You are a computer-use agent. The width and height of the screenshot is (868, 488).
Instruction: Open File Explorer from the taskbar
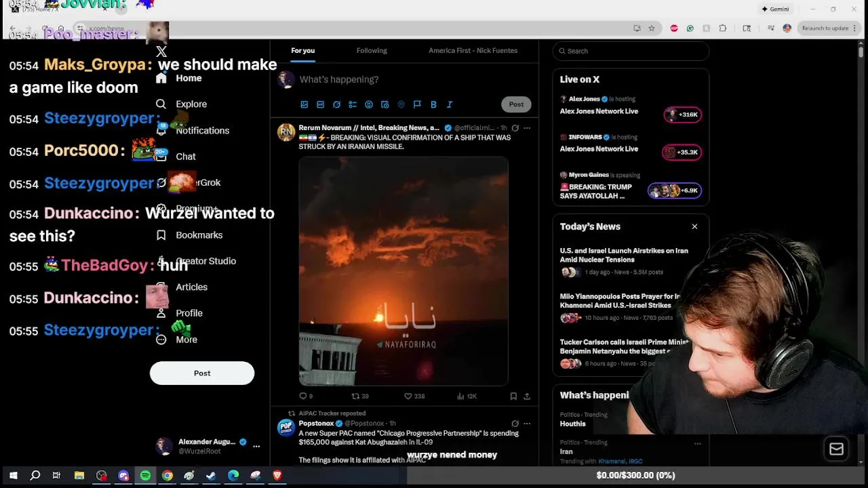click(79, 476)
